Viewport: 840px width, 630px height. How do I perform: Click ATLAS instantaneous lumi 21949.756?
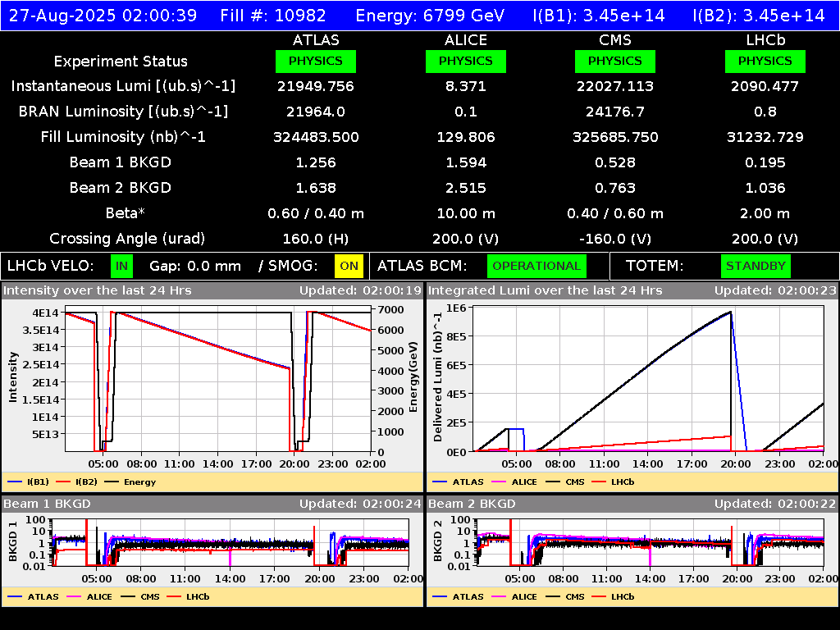316,86
